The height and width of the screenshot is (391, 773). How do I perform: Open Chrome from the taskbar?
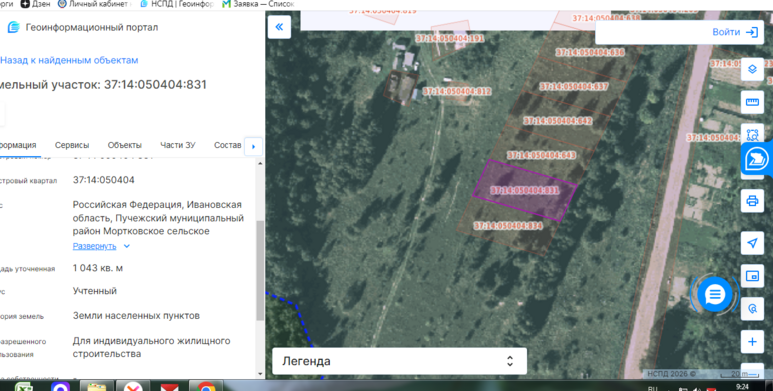[207, 386]
